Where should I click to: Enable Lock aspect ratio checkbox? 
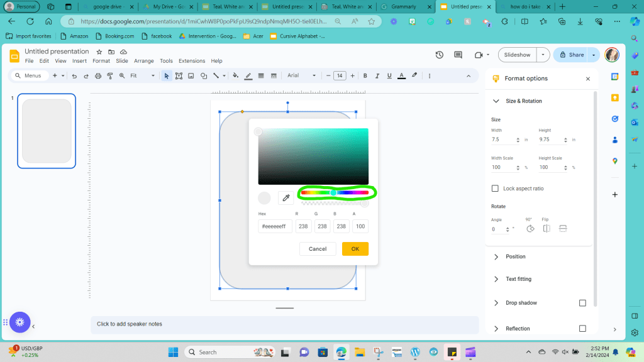coord(495,189)
